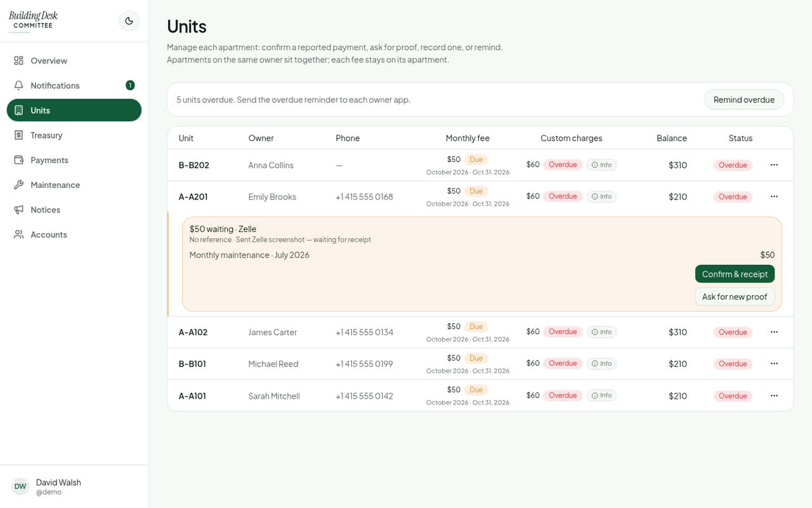Open the Overview grid icon
This screenshot has width=812, height=508.
(x=19, y=61)
